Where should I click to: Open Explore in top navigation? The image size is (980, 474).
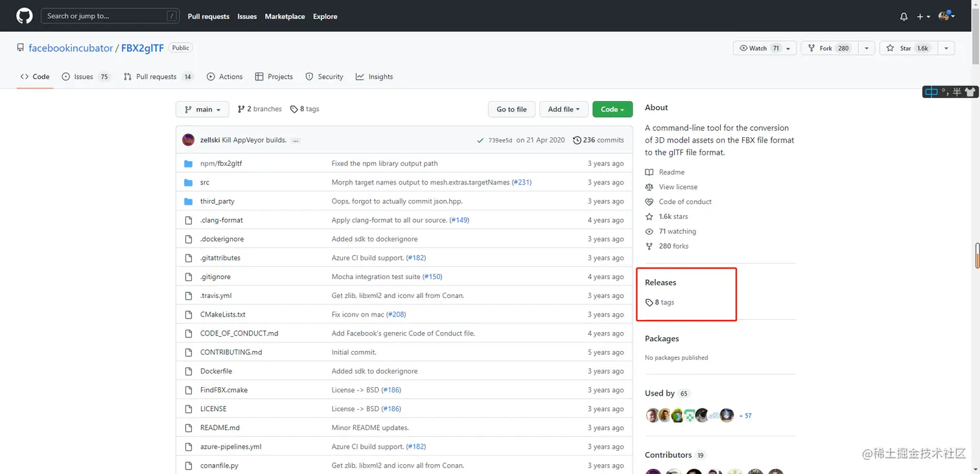tap(325, 17)
